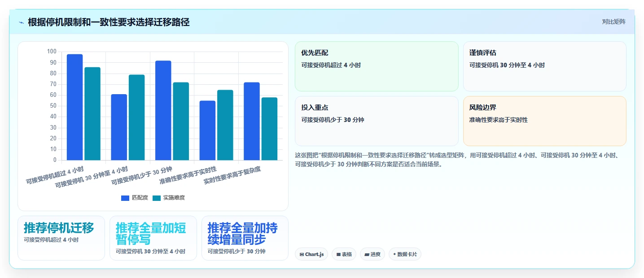644x278 pixels.
Task: Click the teal bar for 可接受停机 30 分钟至 4 小时
Action: pos(137,117)
